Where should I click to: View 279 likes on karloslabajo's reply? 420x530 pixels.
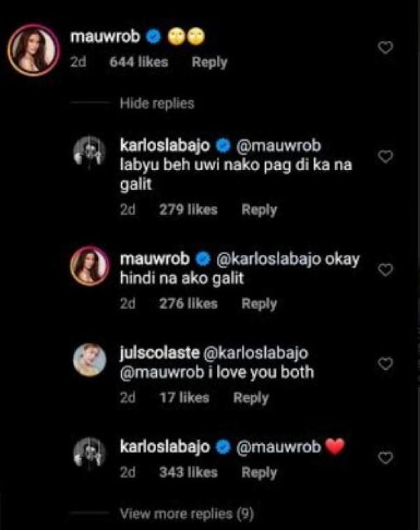tap(188, 209)
